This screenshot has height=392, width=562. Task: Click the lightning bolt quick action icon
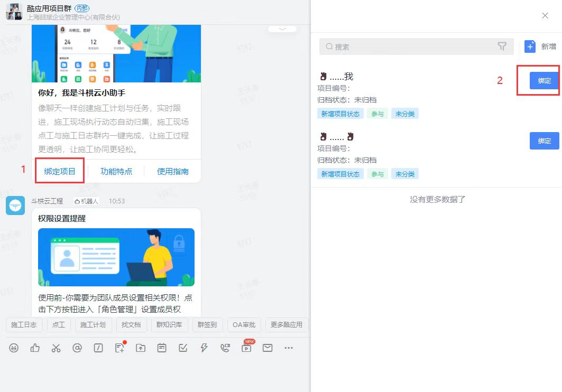(x=204, y=348)
